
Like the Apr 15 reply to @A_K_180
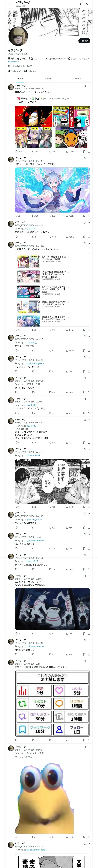pos(50,237)
